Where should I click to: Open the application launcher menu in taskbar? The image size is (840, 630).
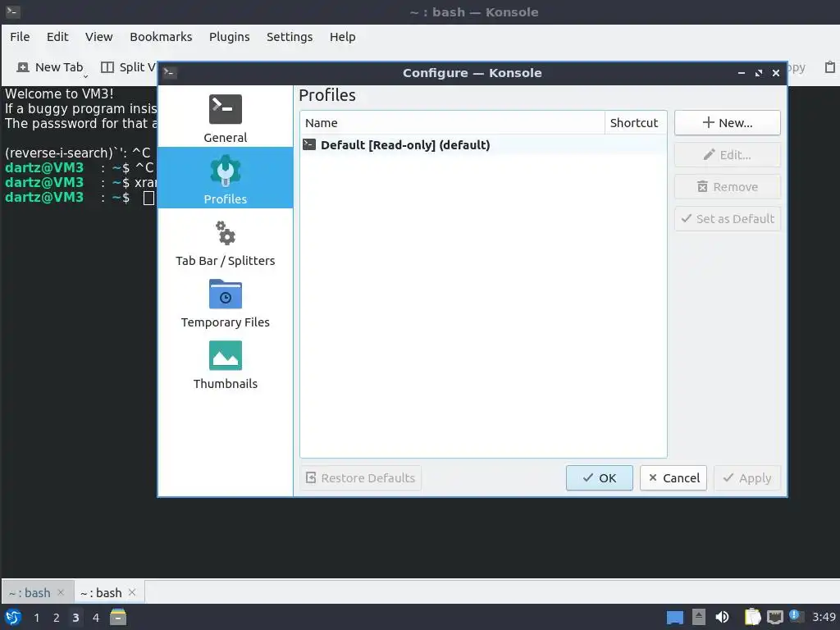pos(13,617)
